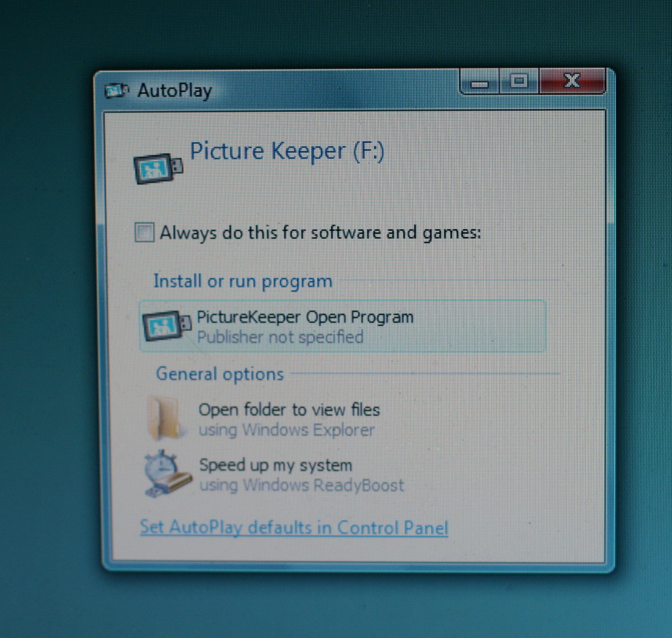Click the PictureKeeper Open Program icon

tap(167, 326)
